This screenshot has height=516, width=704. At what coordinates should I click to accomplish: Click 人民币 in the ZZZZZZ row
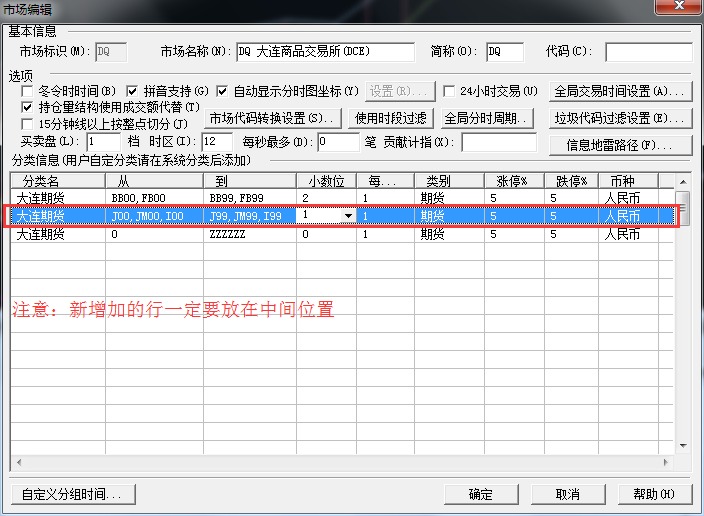[629, 234]
